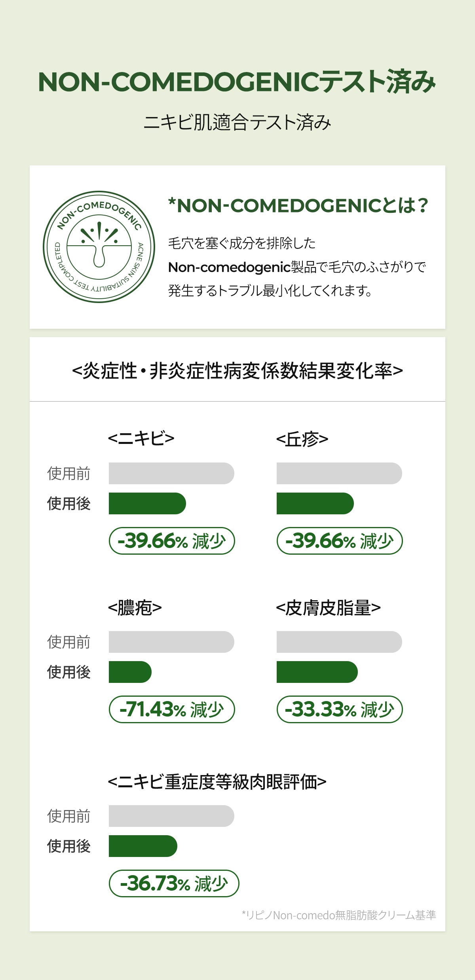
Task: Select the <ニキビ重症度等級肉眼評価> chart title
Action: tap(217, 781)
